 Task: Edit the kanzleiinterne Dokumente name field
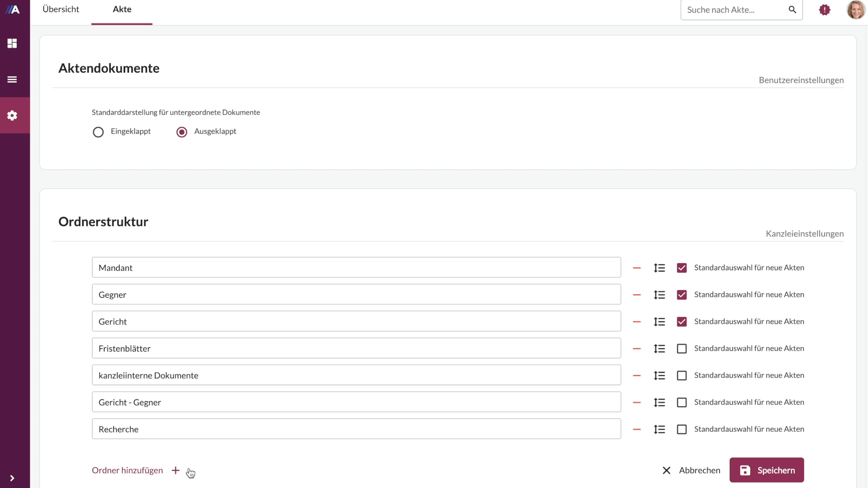(x=356, y=375)
